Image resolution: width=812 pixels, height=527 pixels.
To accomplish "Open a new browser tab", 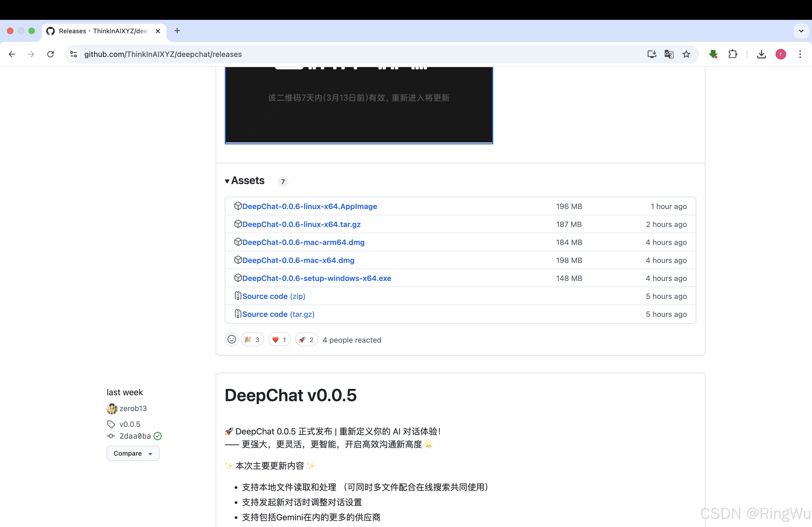I will tap(177, 31).
